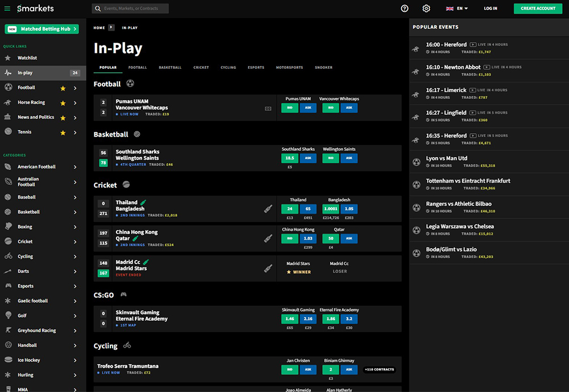Expand the Cricket category chevron in sidebar
Screen dimensions: 569x392
pos(75,242)
